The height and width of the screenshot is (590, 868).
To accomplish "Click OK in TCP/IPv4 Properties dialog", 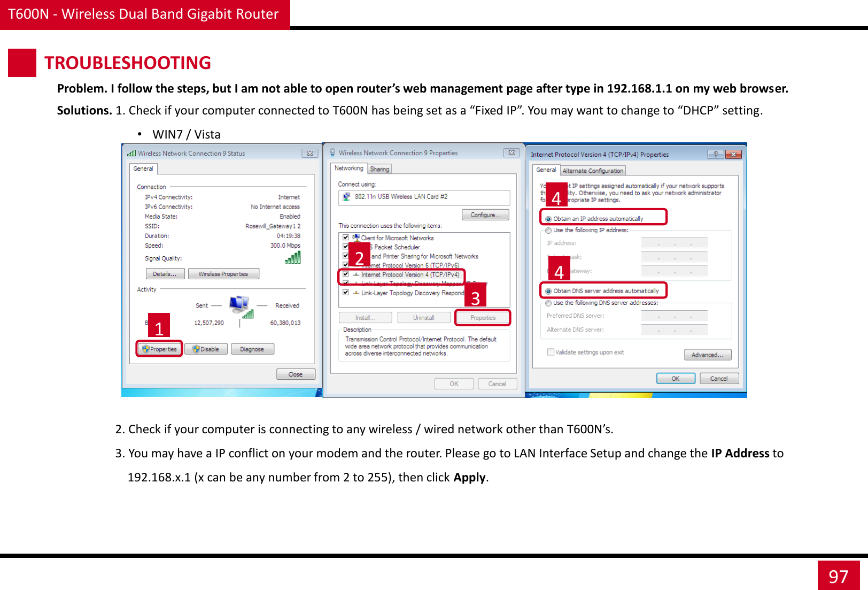I will 676,378.
